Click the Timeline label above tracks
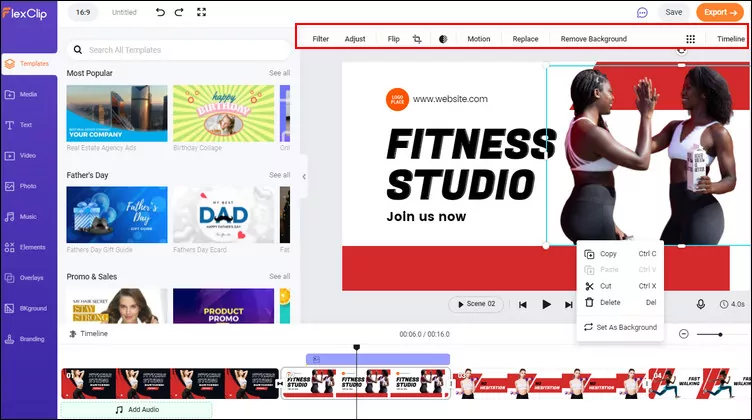The width and height of the screenshot is (752, 420). [89, 334]
